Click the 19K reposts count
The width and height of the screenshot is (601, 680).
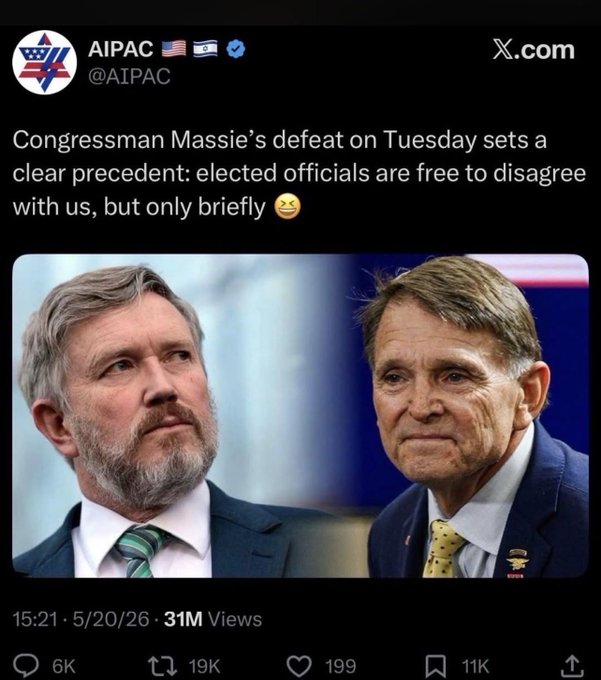point(205,666)
